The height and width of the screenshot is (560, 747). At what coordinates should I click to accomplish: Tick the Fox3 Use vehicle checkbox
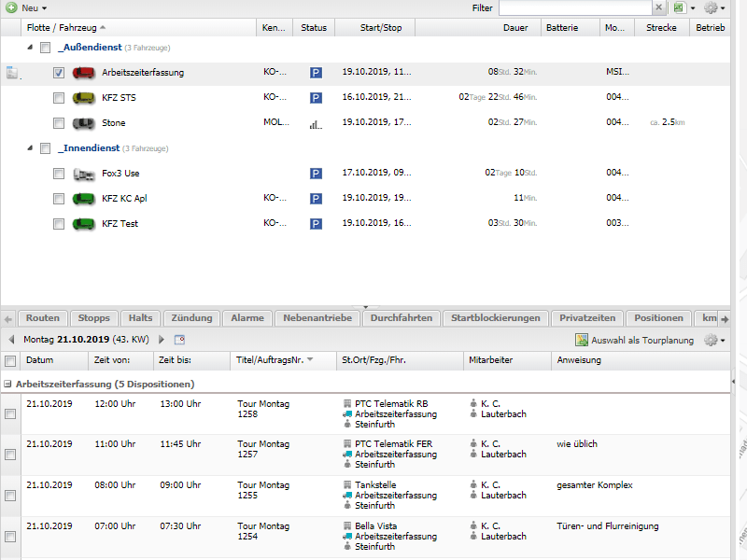[x=59, y=174]
